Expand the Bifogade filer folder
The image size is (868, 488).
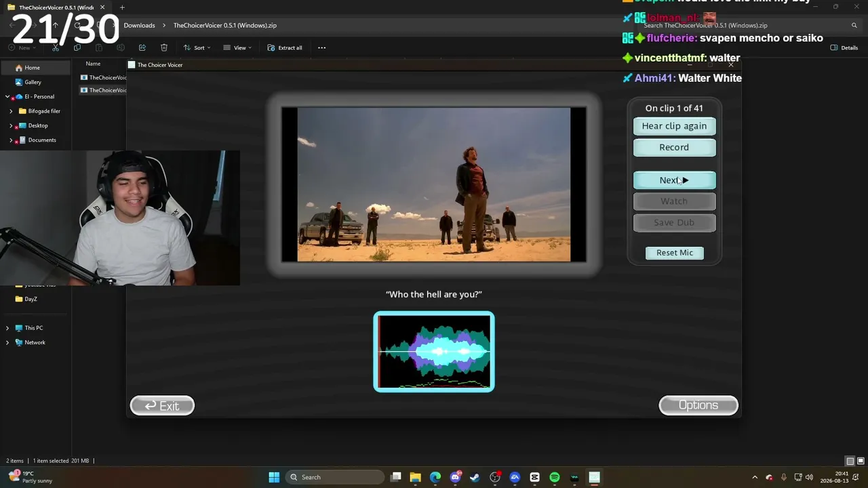coord(11,111)
